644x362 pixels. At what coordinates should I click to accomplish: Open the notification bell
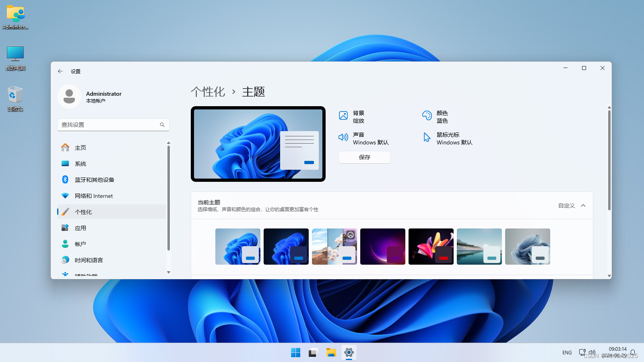pyautogui.click(x=633, y=353)
